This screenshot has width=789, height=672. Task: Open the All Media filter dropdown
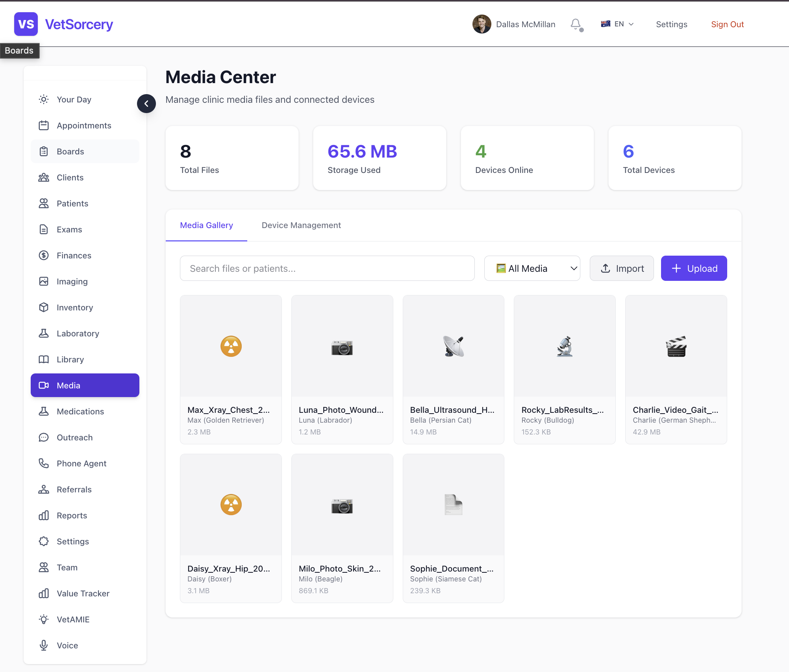coord(532,268)
